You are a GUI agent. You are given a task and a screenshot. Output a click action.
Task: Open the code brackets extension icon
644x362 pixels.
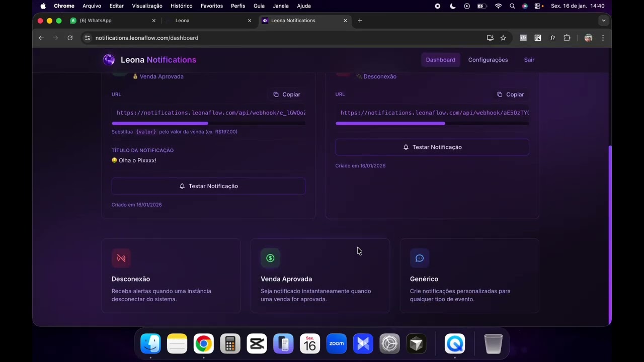[523, 38]
